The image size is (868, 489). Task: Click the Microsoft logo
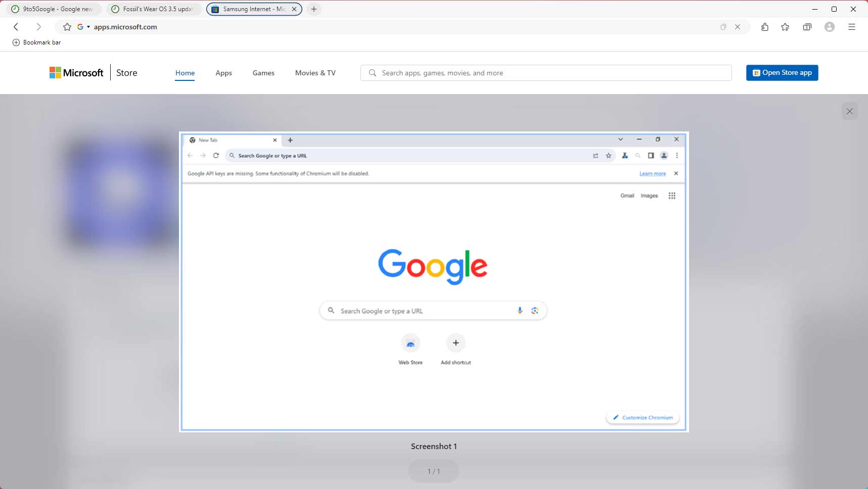tap(76, 73)
